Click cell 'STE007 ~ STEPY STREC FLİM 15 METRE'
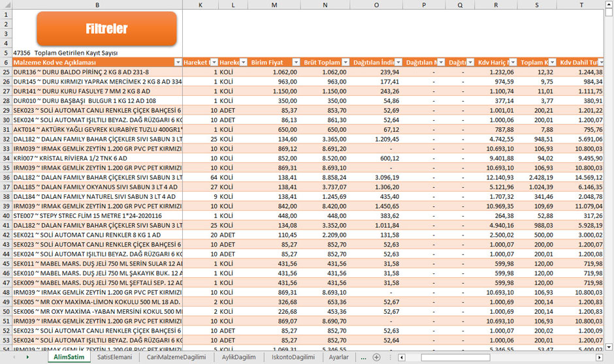 coord(97,215)
